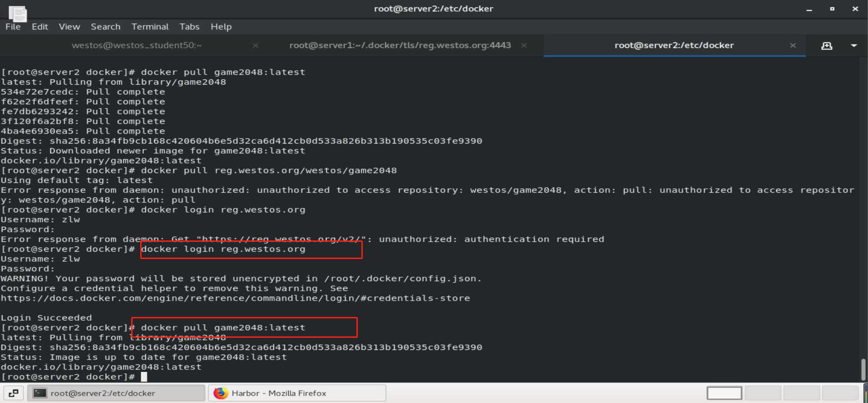Open the Help menu
Screen dimensions: 868x403
(x=221, y=27)
